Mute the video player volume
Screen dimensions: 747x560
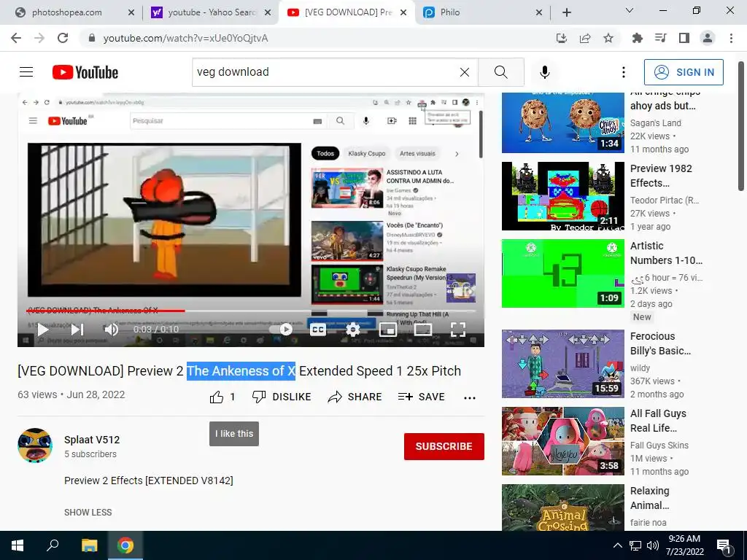click(111, 329)
